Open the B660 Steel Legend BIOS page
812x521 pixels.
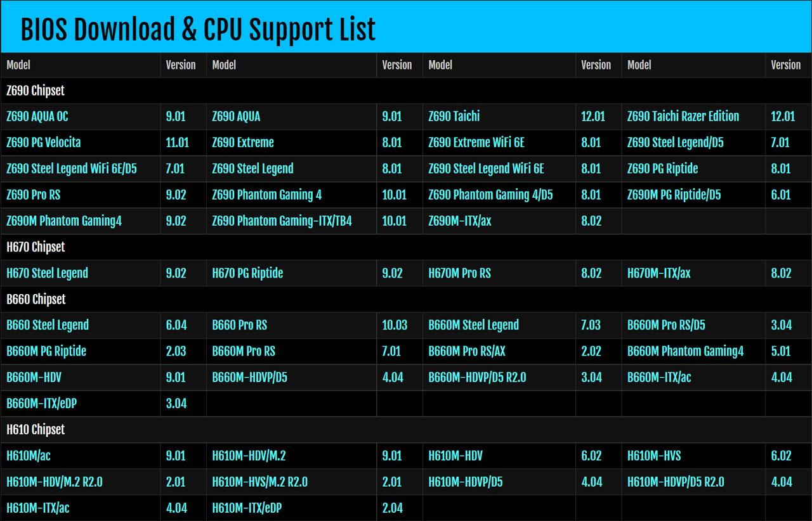coord(47,325)
